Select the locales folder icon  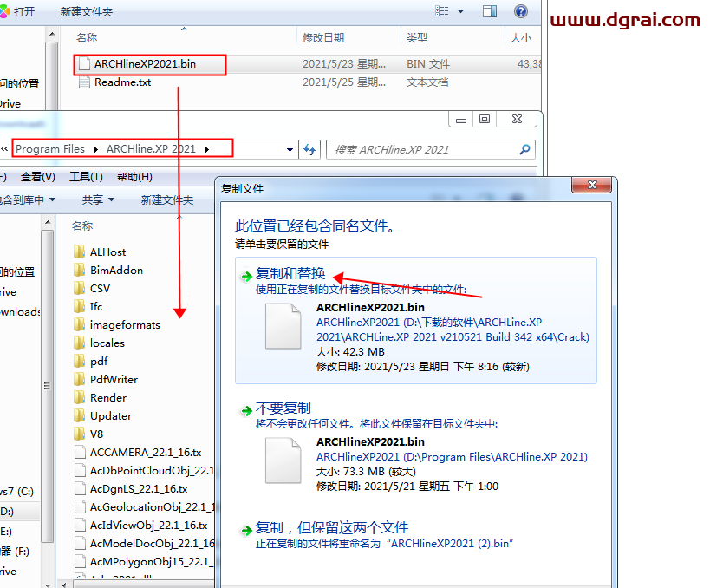tap(79, 343)
